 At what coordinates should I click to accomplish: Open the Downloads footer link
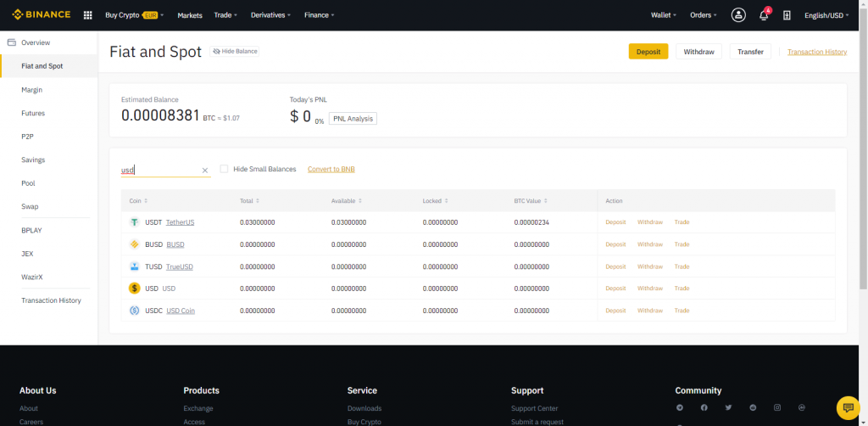pos(364,408)
